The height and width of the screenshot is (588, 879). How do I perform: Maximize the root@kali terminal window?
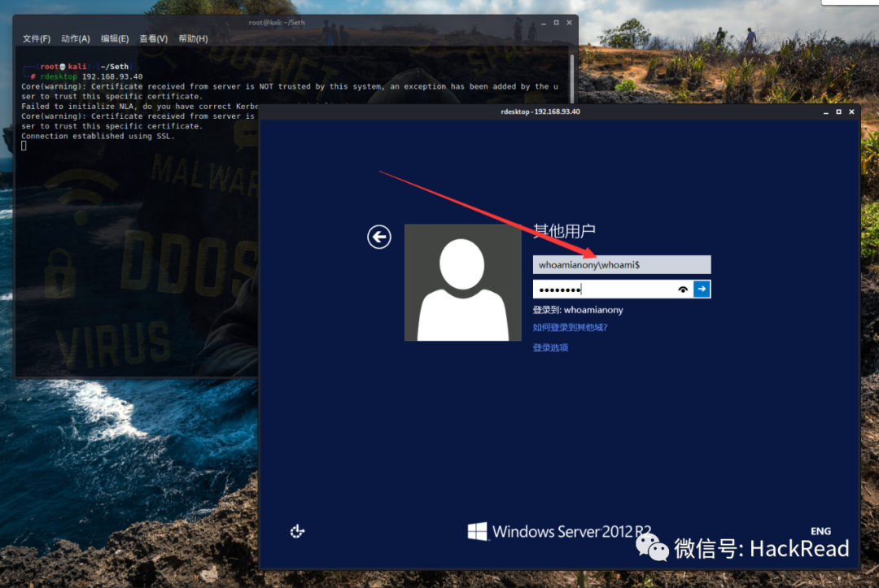pos(556,23)
